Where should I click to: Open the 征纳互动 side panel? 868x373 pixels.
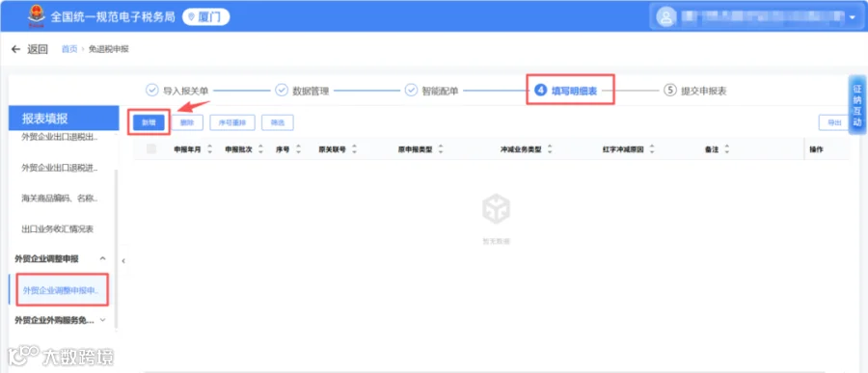click(x=857, y=105)
